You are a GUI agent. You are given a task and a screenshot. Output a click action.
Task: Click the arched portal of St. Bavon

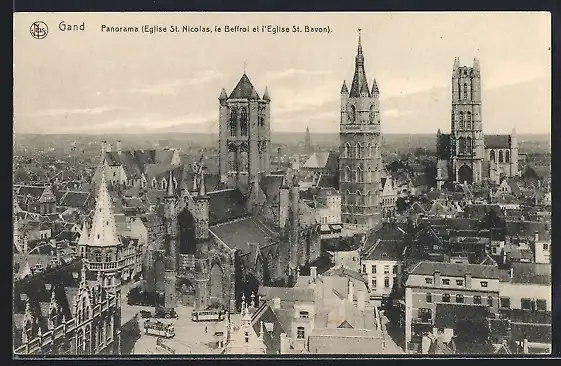tap(465, 174)
